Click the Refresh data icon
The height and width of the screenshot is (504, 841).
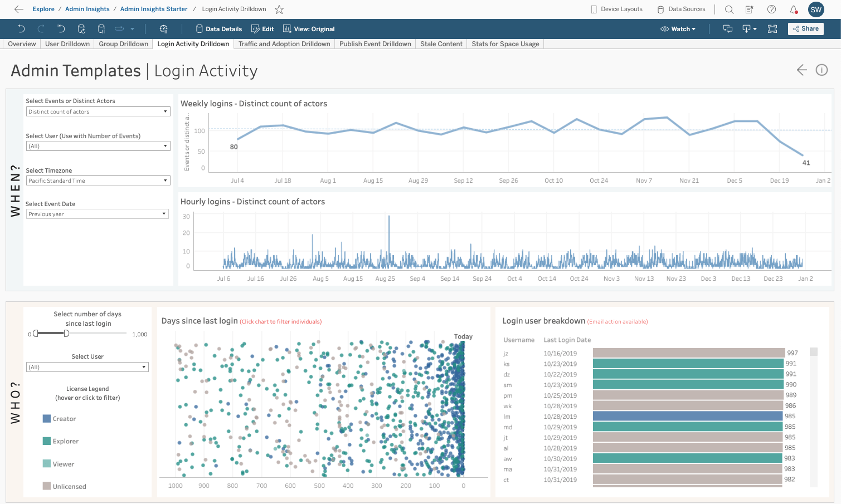[x=81, y=29]
